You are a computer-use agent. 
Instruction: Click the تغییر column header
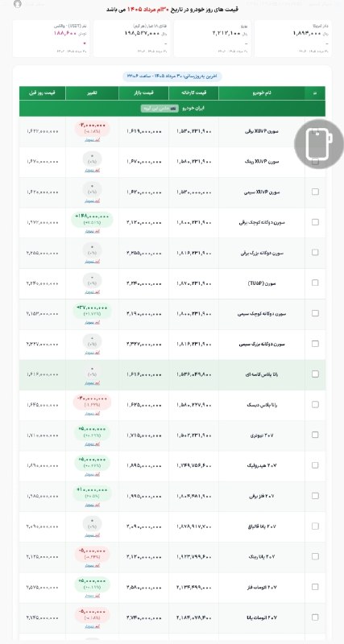[x=92, y=93]
